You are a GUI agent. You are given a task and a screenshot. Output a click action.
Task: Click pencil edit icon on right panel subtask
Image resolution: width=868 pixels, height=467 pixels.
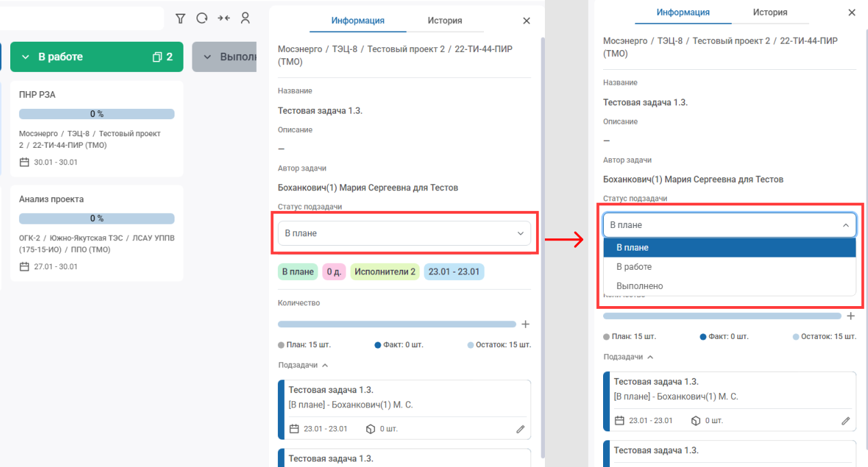point(845,420)
